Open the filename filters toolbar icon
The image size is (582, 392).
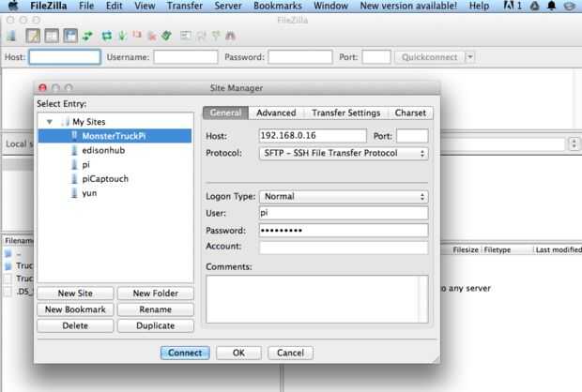(x=186, y=36)
